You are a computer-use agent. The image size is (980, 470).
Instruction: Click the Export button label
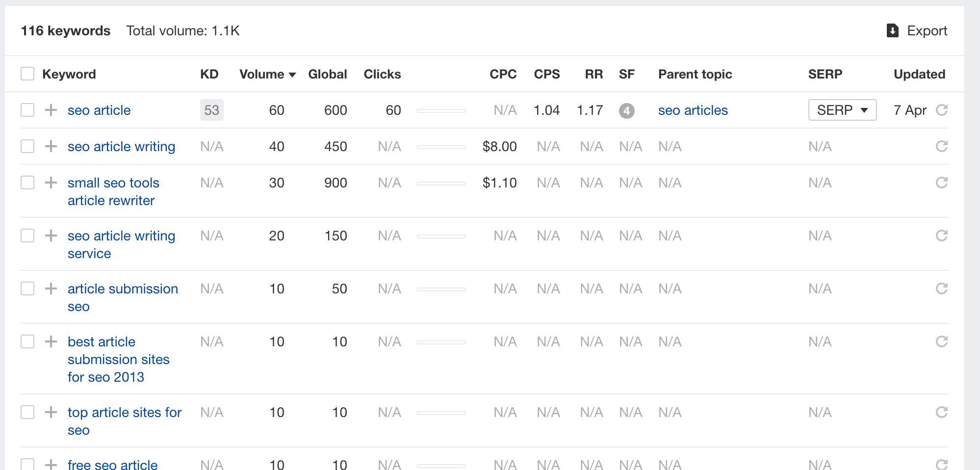(927, 31)
